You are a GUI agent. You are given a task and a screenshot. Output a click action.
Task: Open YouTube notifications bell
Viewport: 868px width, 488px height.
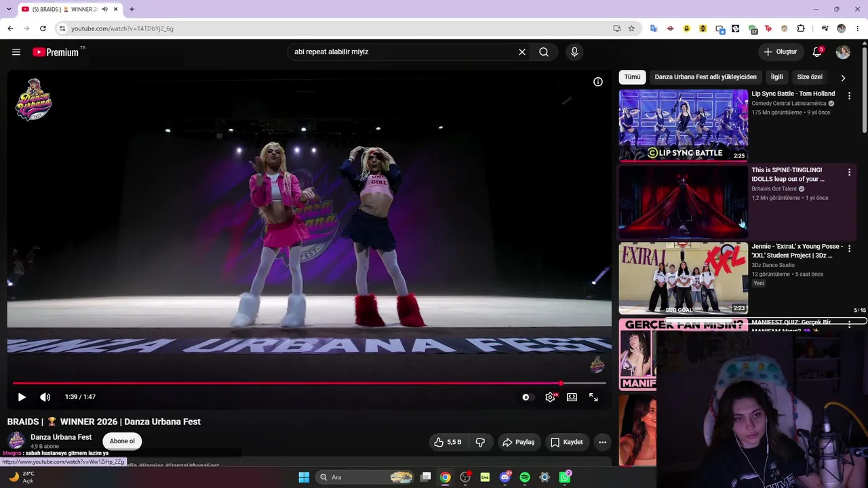tap(817, 52)
